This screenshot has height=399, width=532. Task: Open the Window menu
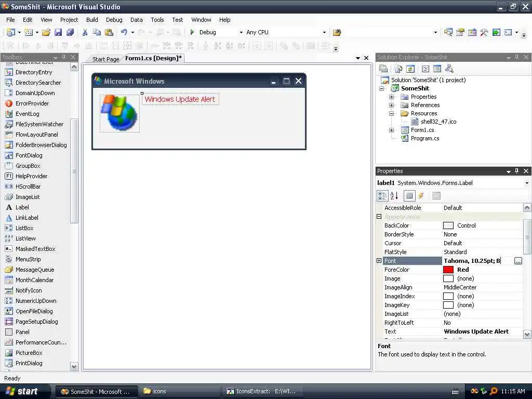(201, 20)
